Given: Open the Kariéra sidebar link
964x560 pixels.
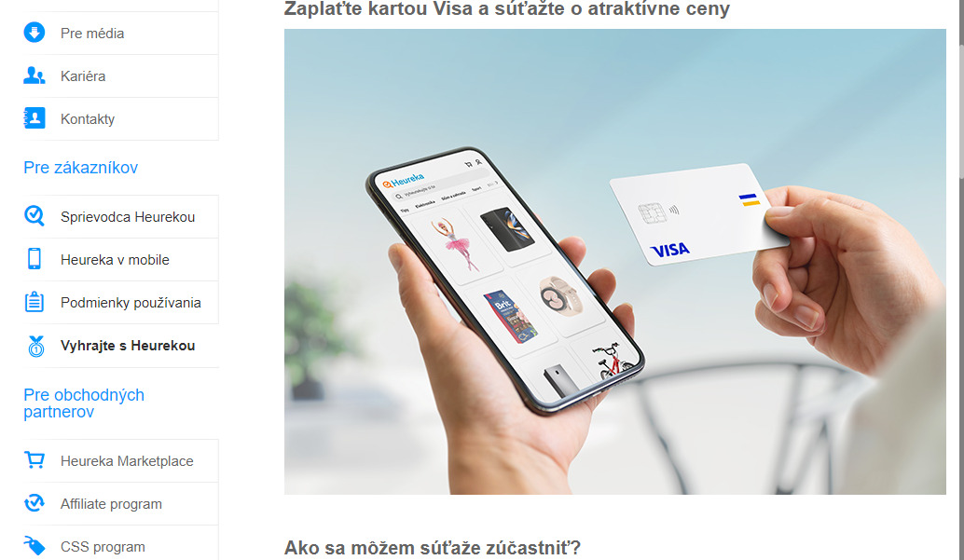Looking at the screenshot, I should [x=83, y=76].
